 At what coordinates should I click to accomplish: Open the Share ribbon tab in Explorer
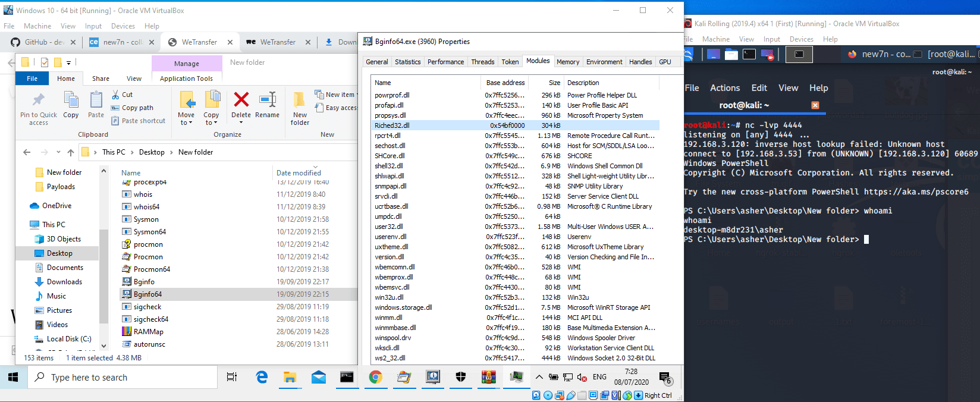pyautogui.click(x=100, y=78)
